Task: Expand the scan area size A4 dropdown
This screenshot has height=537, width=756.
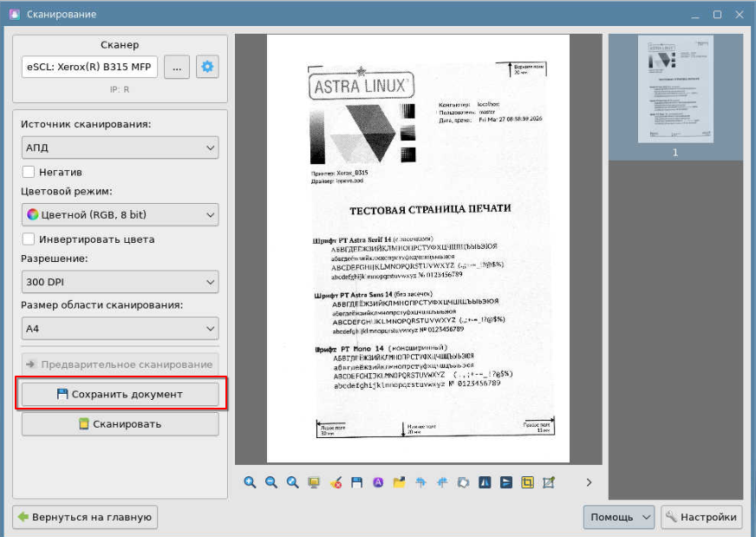Action: tap(120, 329)
